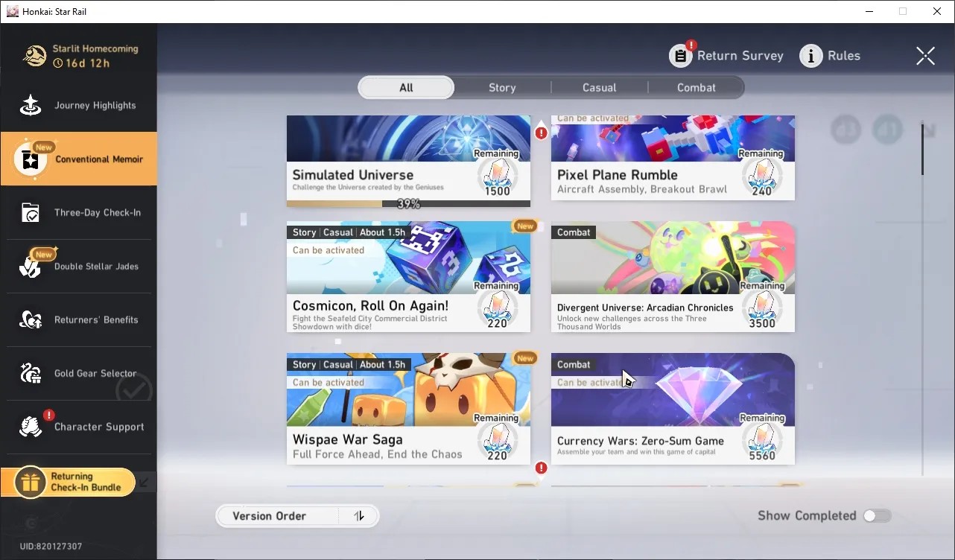Open the Simulated Universe card
The image size is (955, 560).
(408, 161)
